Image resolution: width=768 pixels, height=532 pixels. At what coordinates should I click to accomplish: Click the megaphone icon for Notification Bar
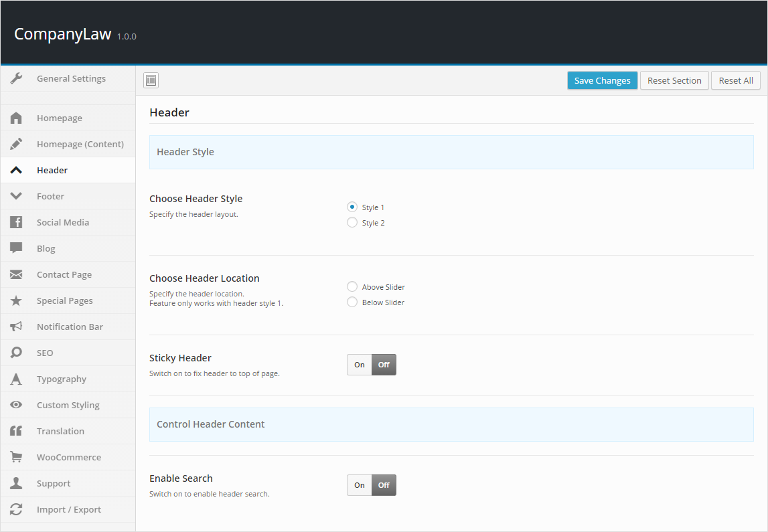pyautogui.click(x=17, y=327)
